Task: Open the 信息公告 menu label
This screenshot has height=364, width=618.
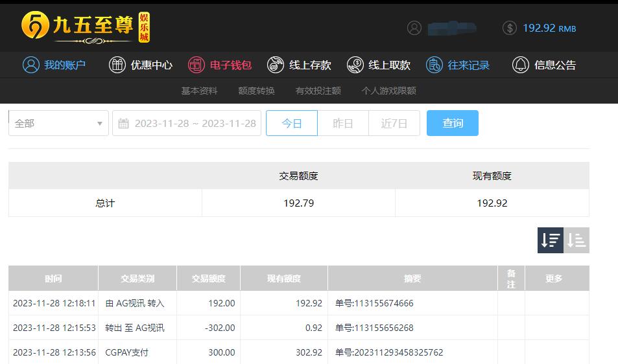Action: click(x=555, y=65)
